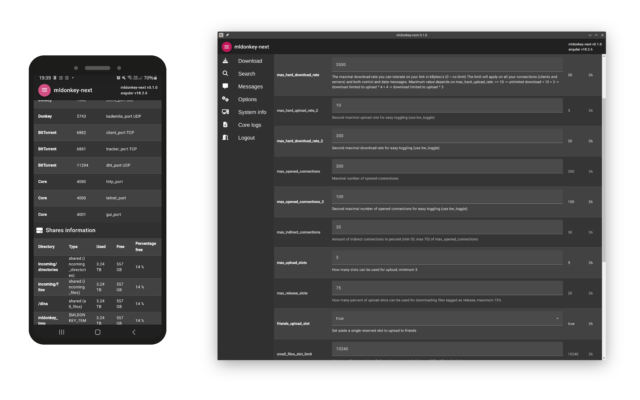Tap the Android recent apps button
Screen dimensions: 640x400
61,332
